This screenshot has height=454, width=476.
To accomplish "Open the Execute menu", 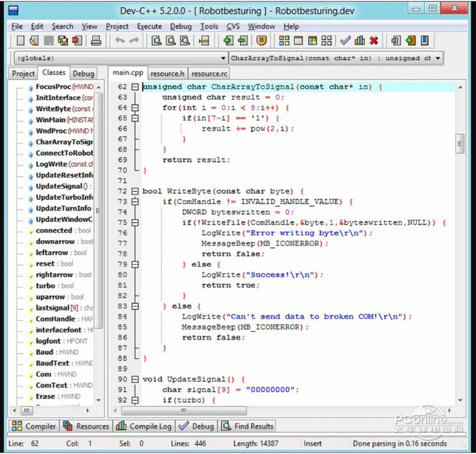I will point(150,27).
